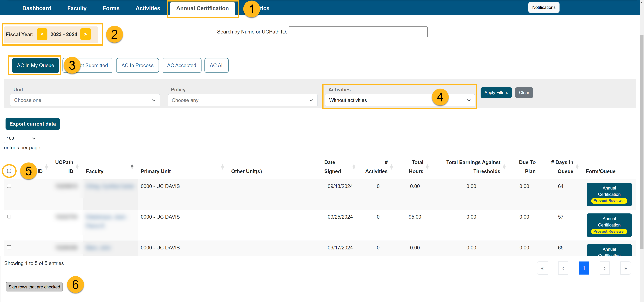Open the Faculty menu item
The image size is (644, 302).
pos(77,8)
